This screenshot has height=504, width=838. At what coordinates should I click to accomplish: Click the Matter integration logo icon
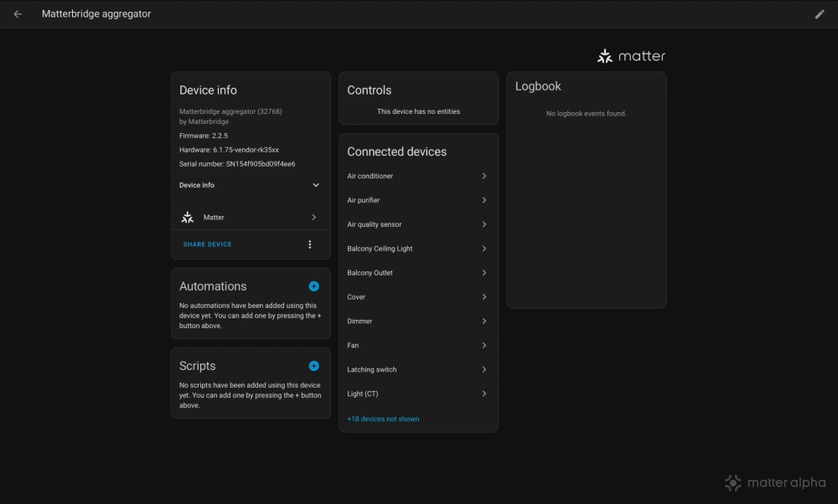188,218
